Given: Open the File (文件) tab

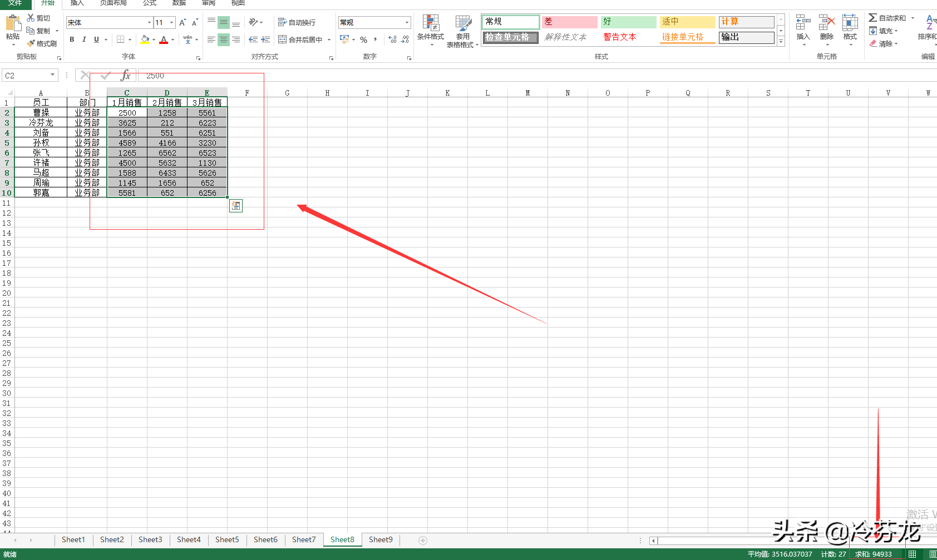Looking at the screenshot, I should pos(15,3).
